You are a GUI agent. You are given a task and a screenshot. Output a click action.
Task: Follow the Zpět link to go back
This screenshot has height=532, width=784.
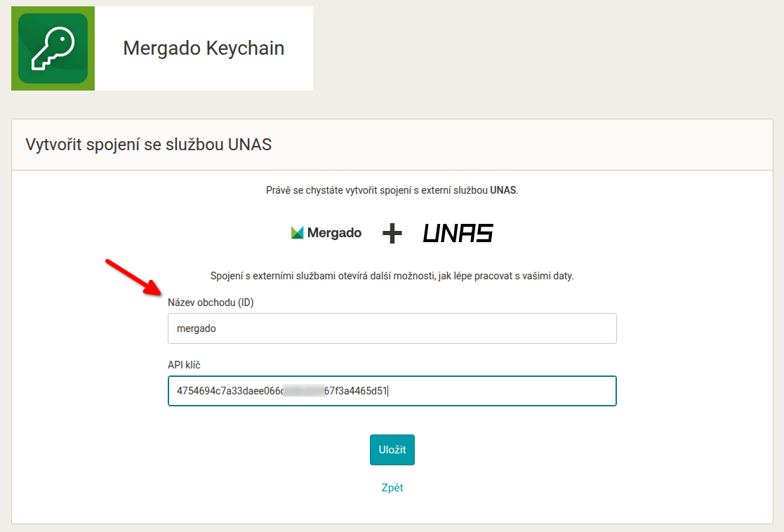click(x=392, y=487)
